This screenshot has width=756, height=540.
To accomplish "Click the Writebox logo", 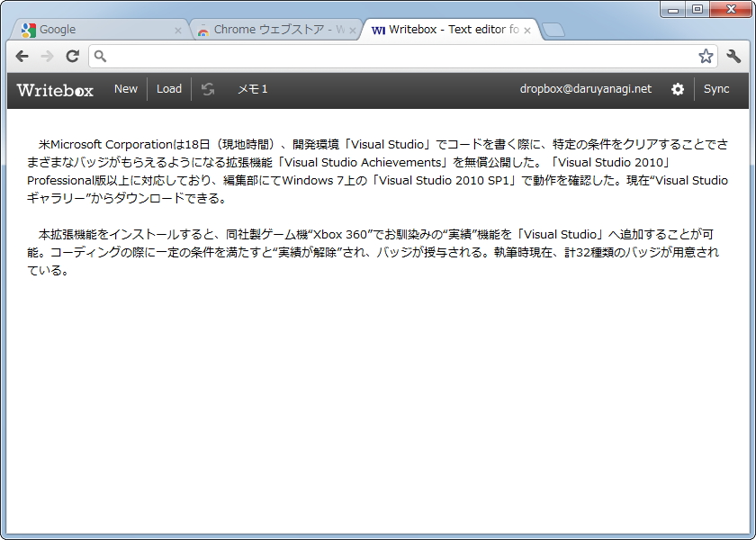I will click(x=55, y=90).
